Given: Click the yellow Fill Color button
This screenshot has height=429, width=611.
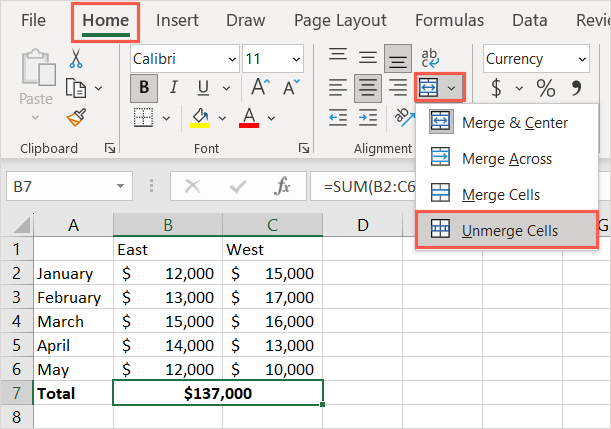Looking at the screenshot, I should (x=200, y=119).
